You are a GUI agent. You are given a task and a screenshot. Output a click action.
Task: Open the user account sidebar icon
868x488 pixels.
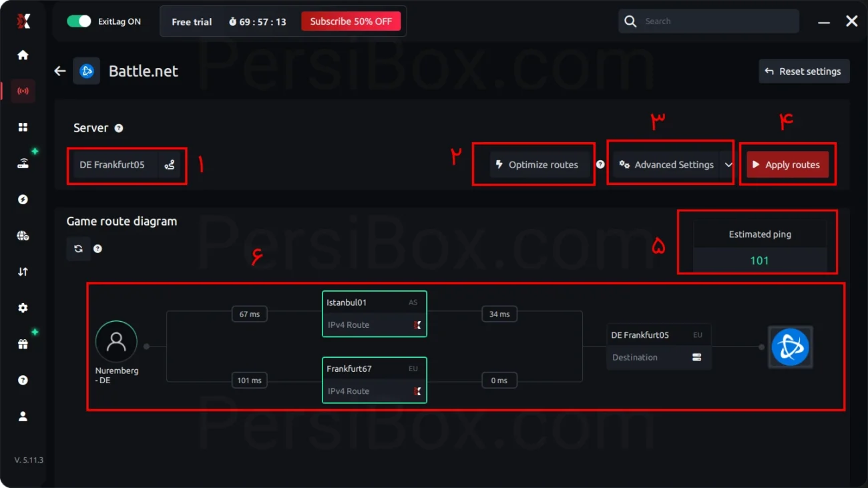(x=23, y=417)
